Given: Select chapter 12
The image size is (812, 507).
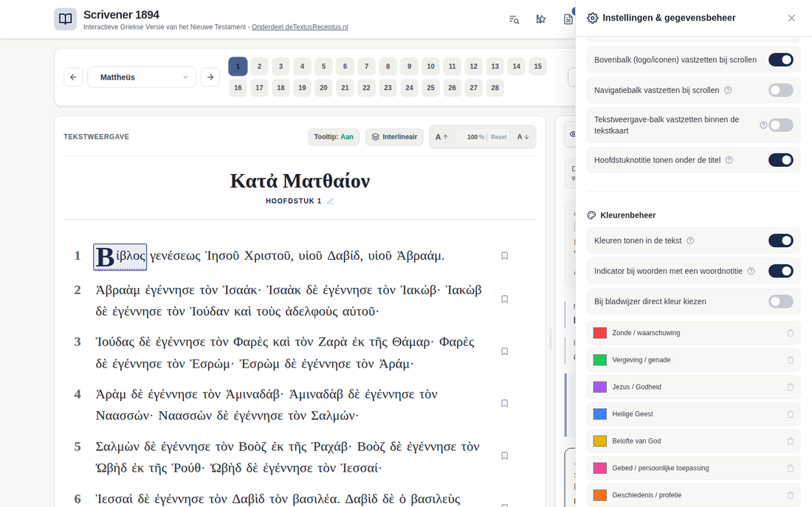Looking at the screenshot, I should (x=473, y=66).
